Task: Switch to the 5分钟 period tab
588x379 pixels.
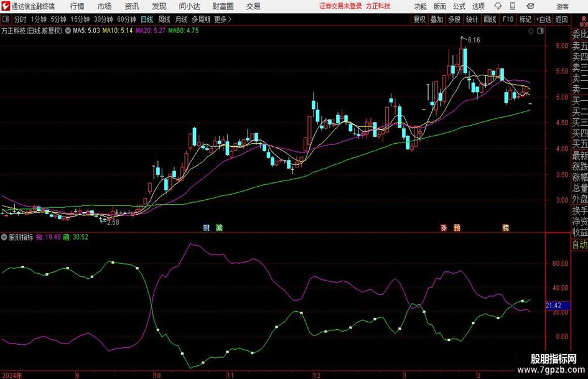Action: [58, 19]
